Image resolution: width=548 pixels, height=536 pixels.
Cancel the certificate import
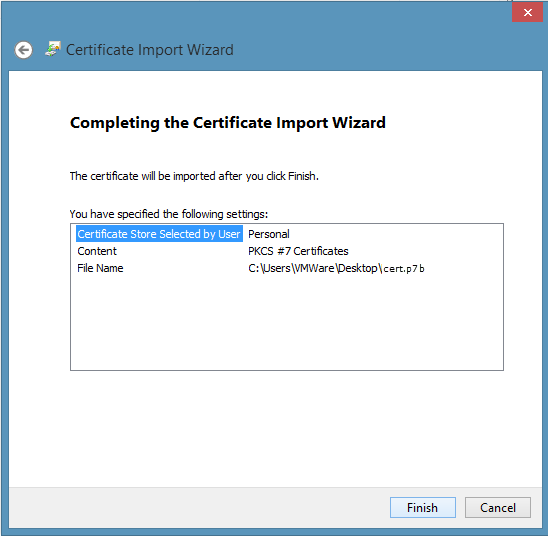(x=498, y=507)
